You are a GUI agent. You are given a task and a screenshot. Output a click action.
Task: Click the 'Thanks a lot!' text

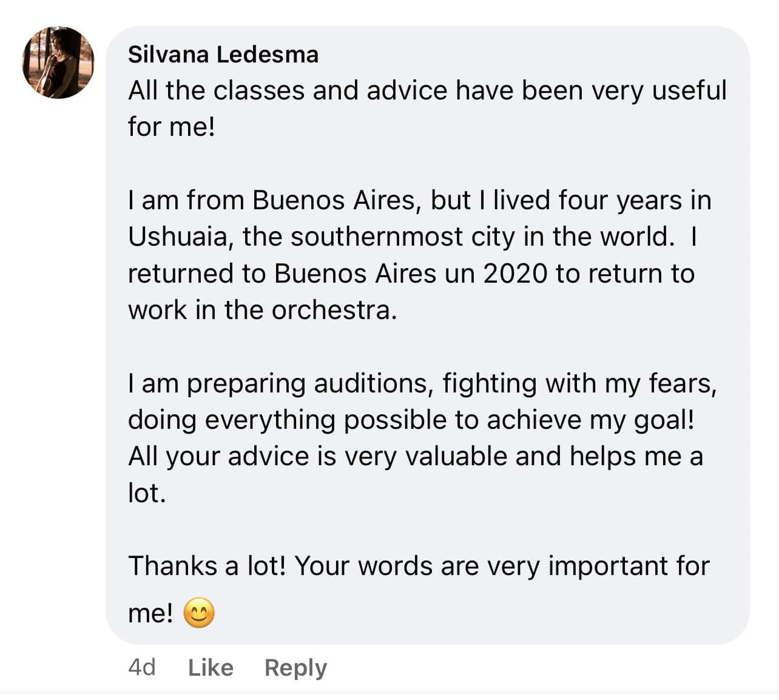tap(207, 566)
